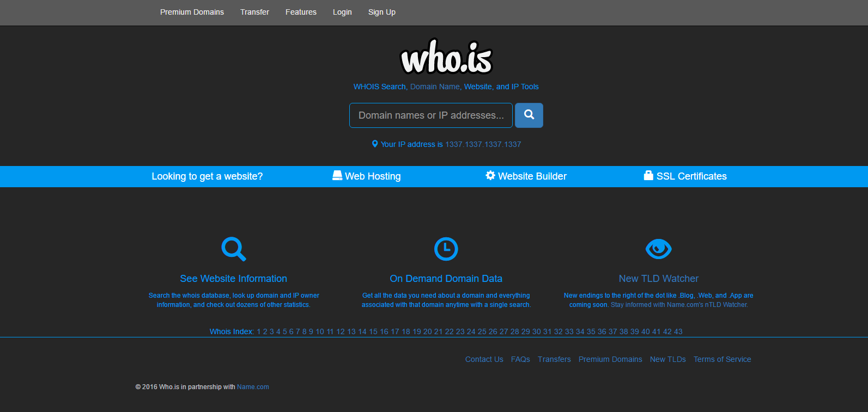Go to the Features page
This screenshot has width=868, height=412.
(x=301, y=12)
